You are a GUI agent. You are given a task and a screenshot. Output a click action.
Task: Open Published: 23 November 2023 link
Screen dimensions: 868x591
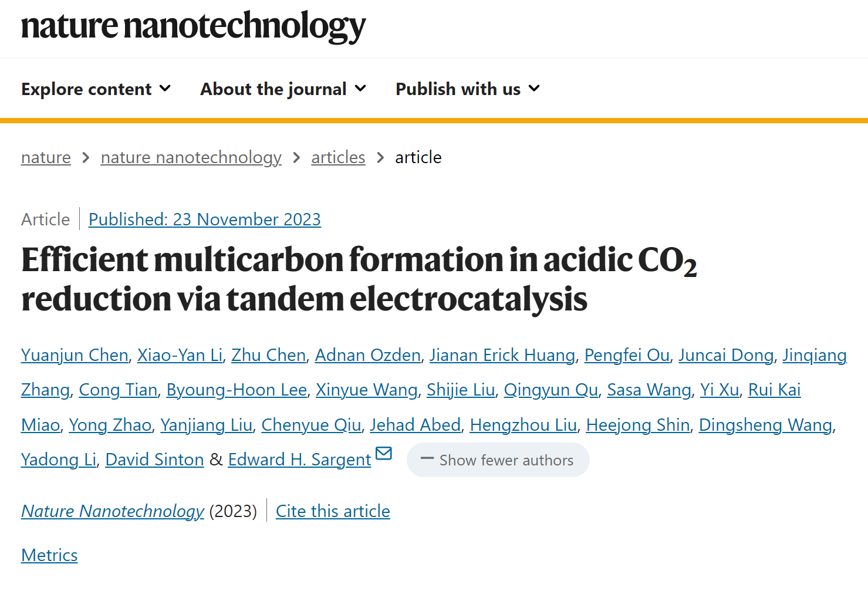coord(205,219)
